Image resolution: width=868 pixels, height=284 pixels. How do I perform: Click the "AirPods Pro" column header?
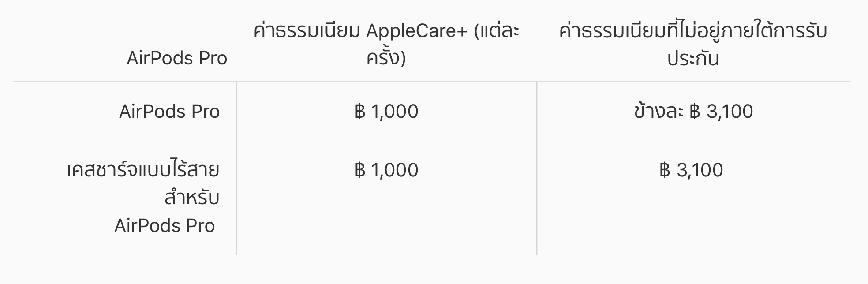177,58
